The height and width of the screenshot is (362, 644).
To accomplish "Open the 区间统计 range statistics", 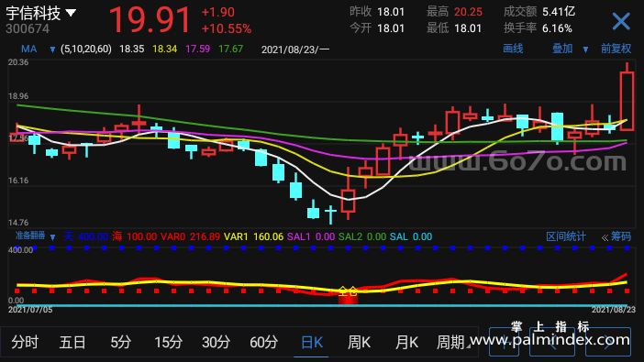I will point(566,236).
